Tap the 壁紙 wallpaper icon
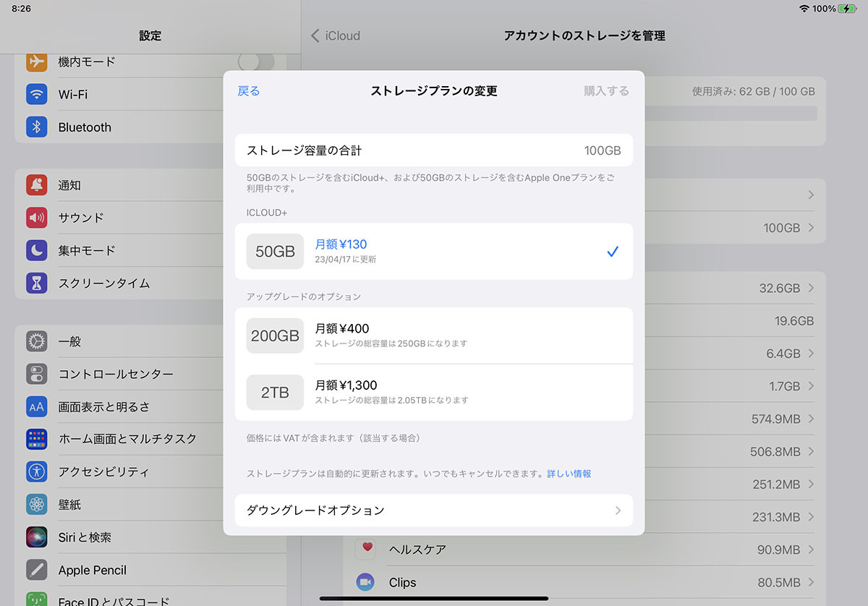Screen dimensions: 868x606 [37, 504]
